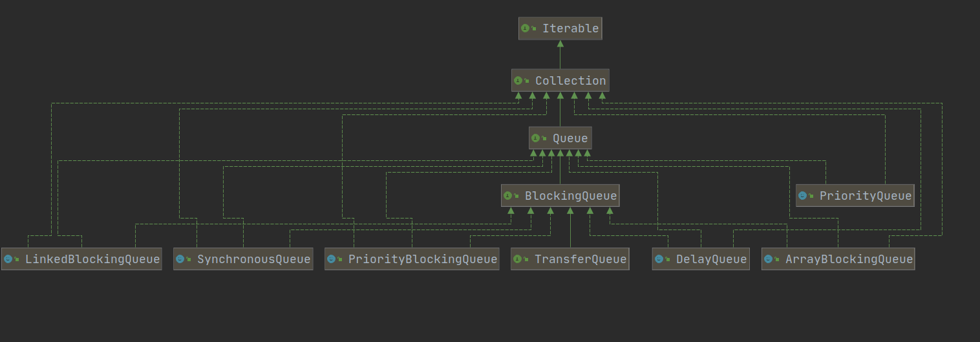
Task: Click the ArrayBlockingQueue class icon
Action: click(x=768, y=259)
